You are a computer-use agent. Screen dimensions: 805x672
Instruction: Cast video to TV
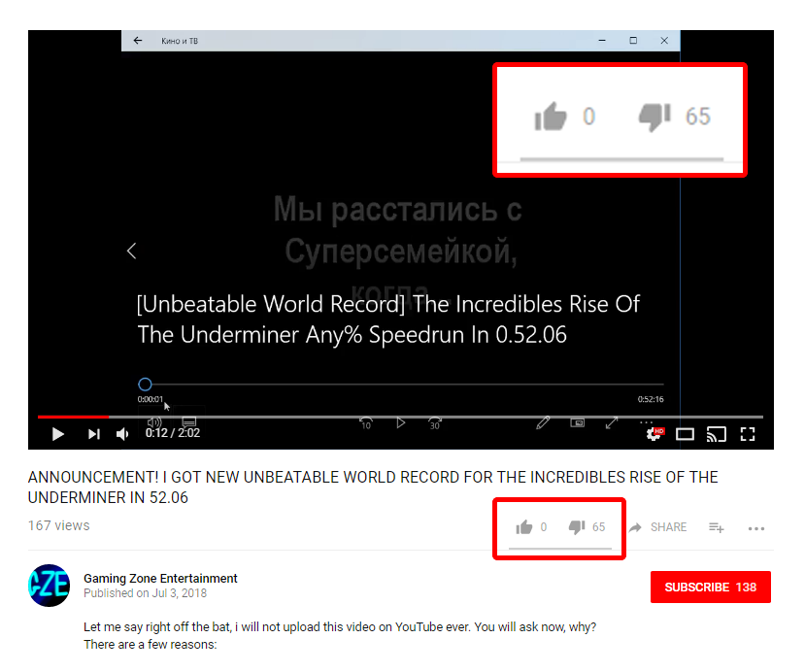(x=717, y=434)
